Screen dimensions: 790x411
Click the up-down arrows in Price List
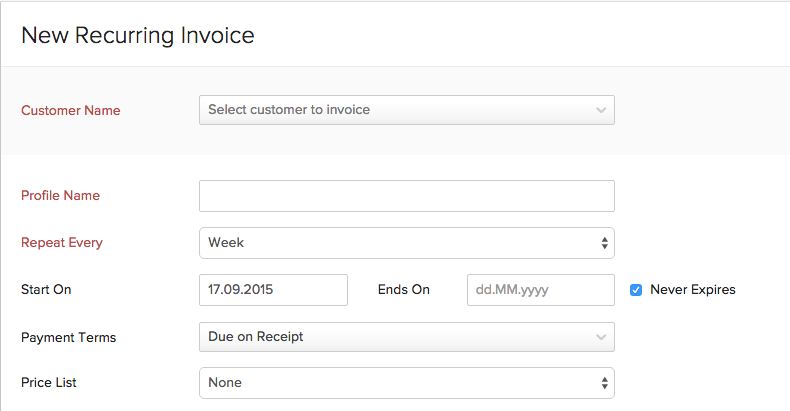pyautogui.click(x=604, y=383)
